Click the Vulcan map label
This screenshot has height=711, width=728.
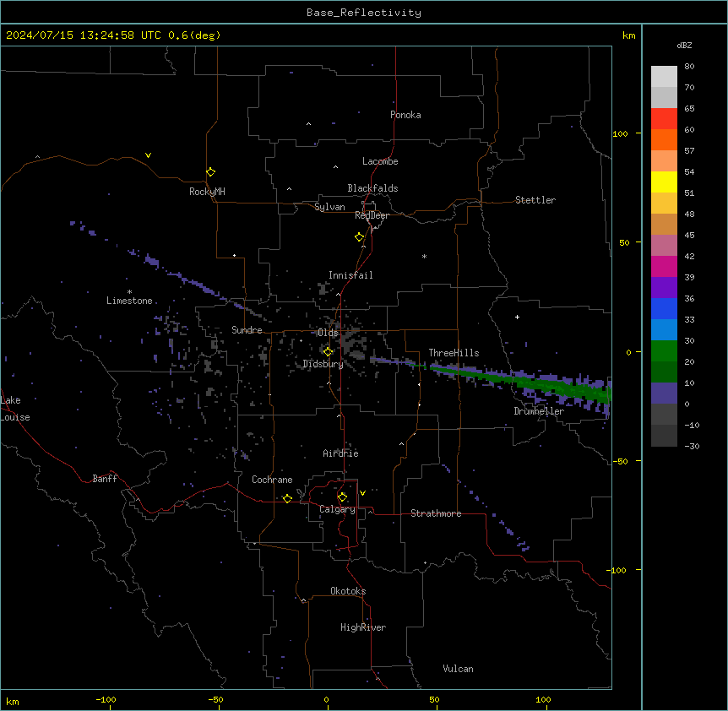(459, 669)
